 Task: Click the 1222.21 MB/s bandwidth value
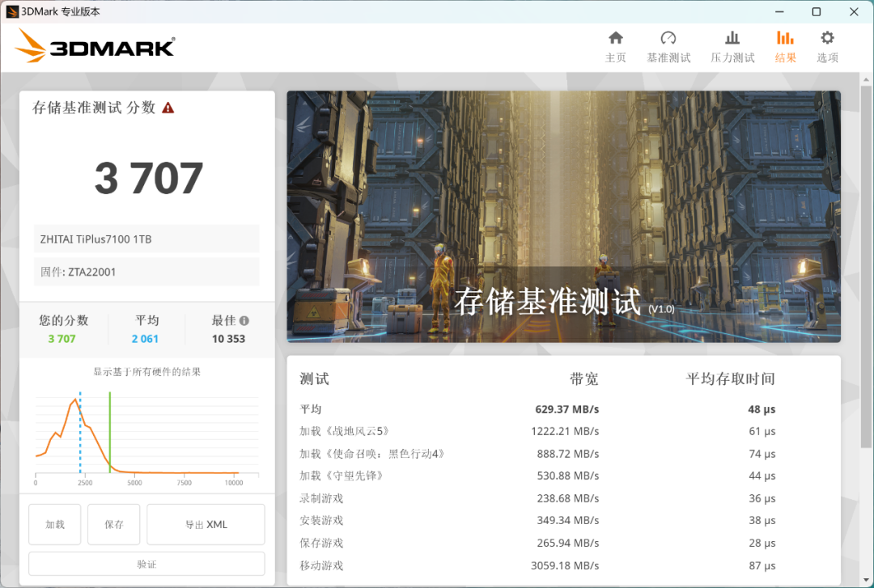(x=565, y=431)
